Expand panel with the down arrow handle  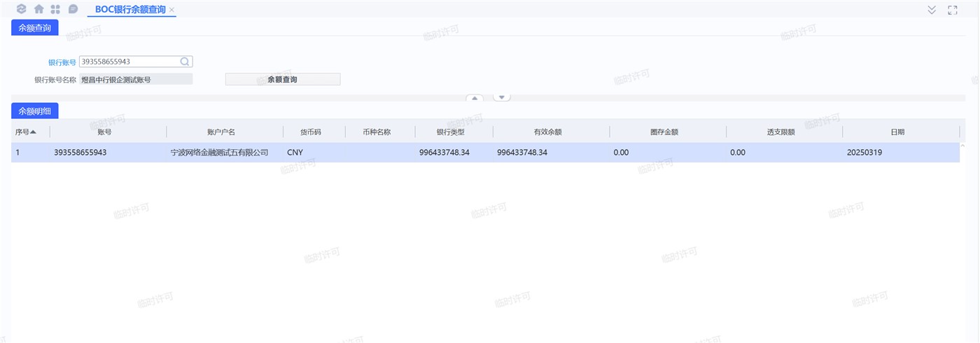[501, 97]
